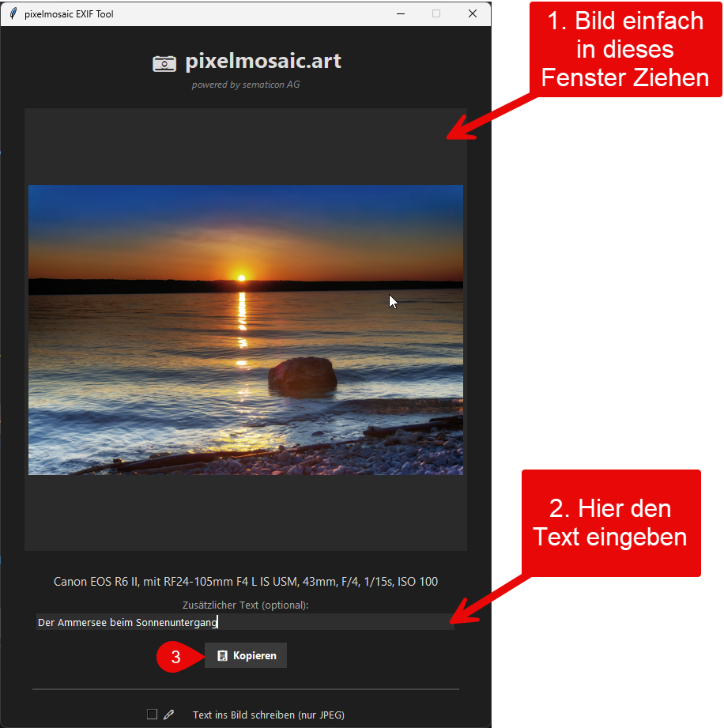Image resolution: width=724 pixels, height=728 pixels.
Task: Click the pencil icon next to the checkbox
Action: [x=168, y=714]
